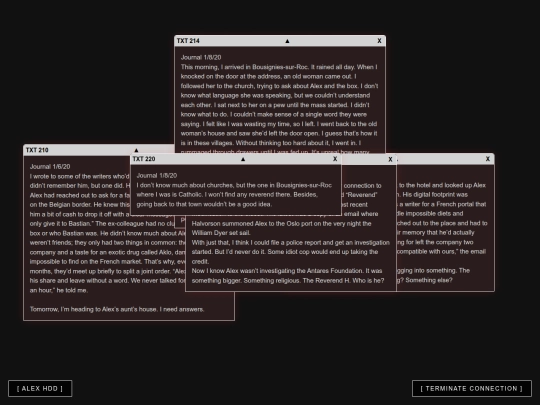This screenshot has height=405, width=540.
Task: Click 'Journal 1/8/20' heading in TXT 220
Action: click(x=157, y=175)
